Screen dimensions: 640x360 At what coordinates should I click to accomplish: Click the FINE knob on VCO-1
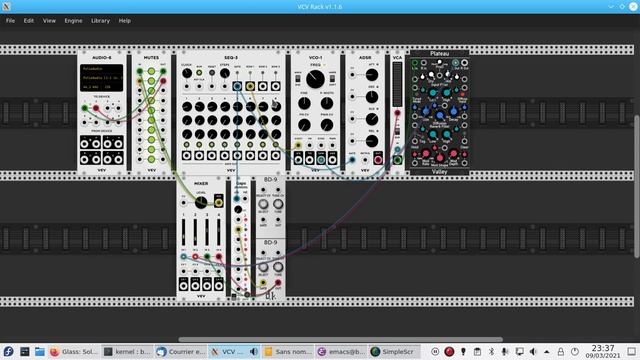point(304,104)
